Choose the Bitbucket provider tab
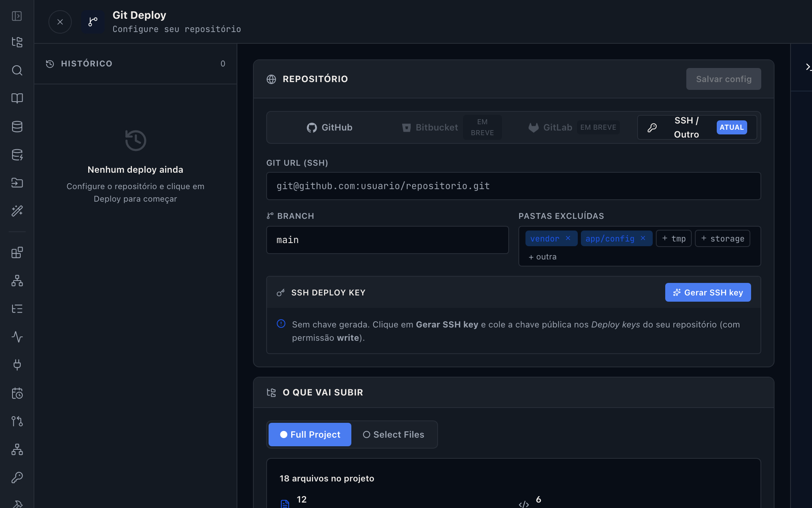Image resolution: width=812 pixels, height=508 pixels. 452,127
